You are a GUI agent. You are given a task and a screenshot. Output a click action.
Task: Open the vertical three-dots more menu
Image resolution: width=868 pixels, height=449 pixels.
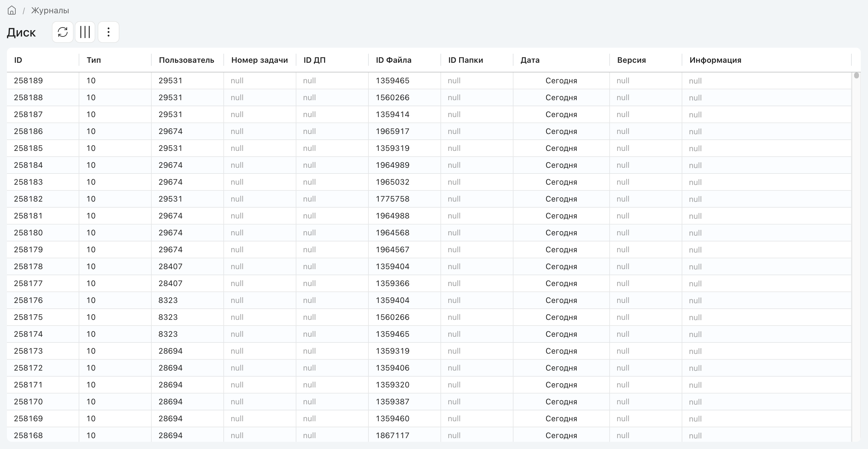[x=108, y=32]
